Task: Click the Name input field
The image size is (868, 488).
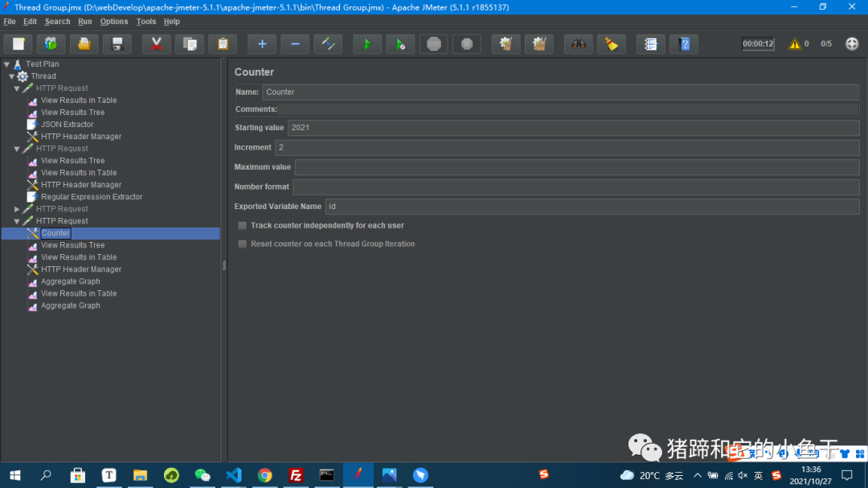Action: point(560,92)
